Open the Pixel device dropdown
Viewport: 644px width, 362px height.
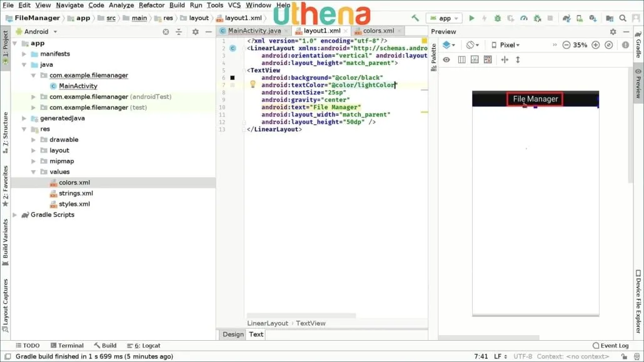pos(506,45)
